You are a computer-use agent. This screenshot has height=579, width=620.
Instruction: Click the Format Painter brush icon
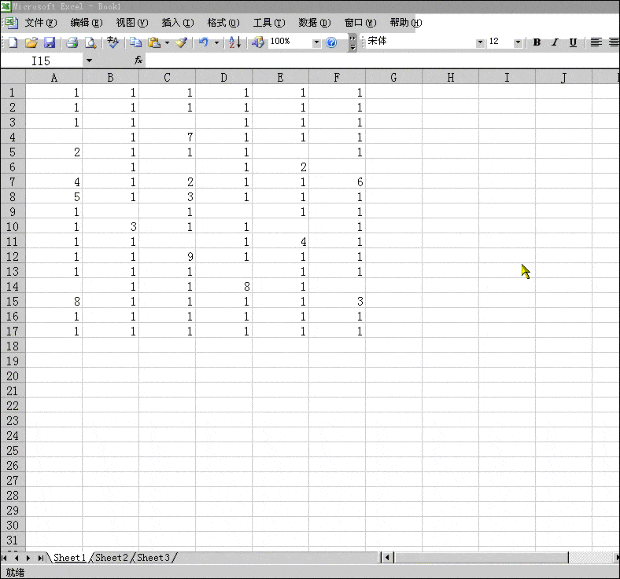pos(181,43)
